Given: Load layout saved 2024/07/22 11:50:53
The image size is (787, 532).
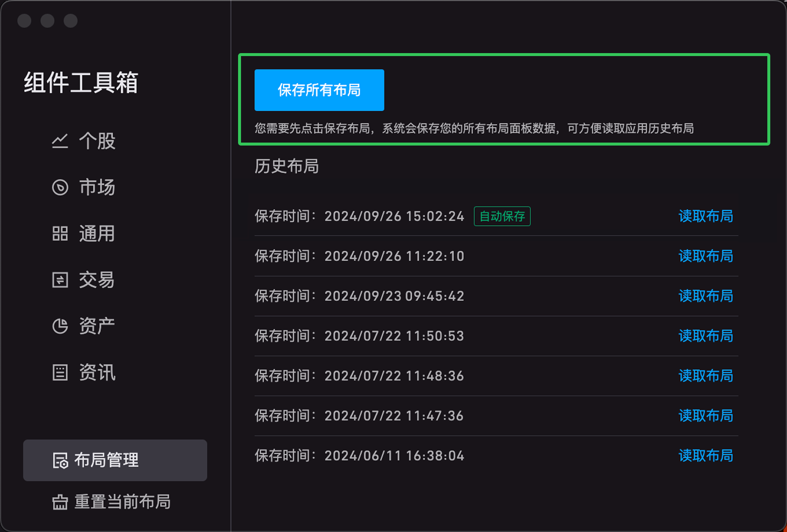Looking at the screenshot, I should [x=705, y=336].
